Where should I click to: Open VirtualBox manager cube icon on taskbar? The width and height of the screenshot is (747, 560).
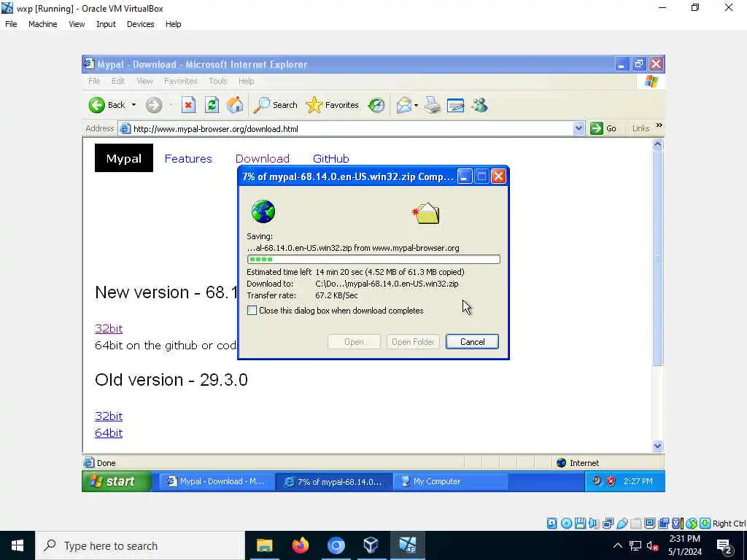click(x=371, y=545)
